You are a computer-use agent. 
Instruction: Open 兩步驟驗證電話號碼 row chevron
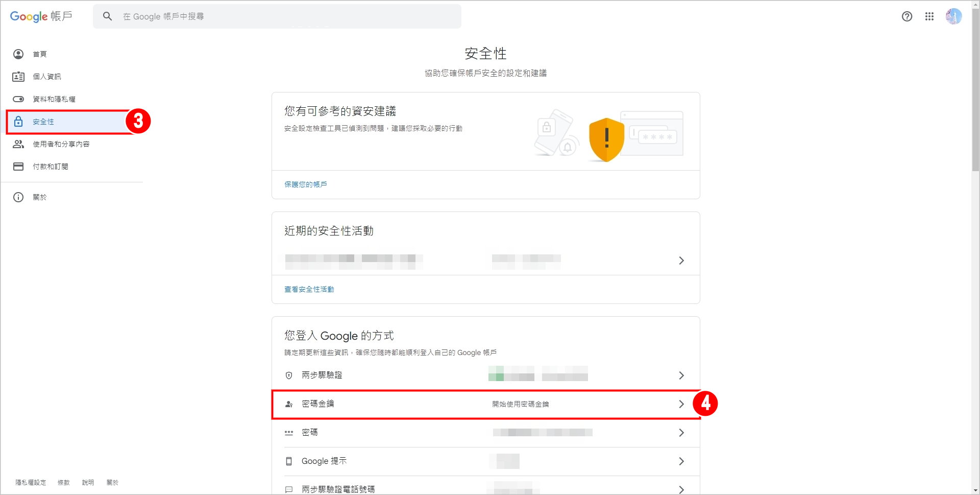(681, 489)
